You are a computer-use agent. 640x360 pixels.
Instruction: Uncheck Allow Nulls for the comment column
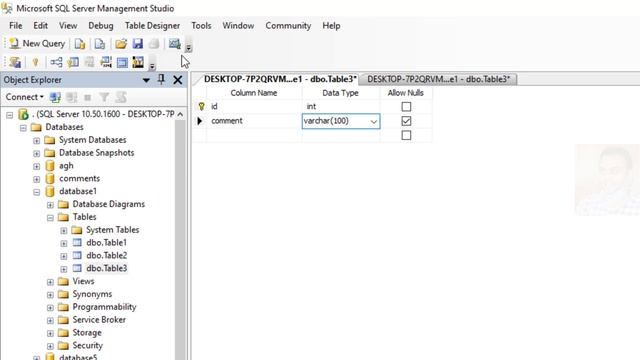click(406, 121)
